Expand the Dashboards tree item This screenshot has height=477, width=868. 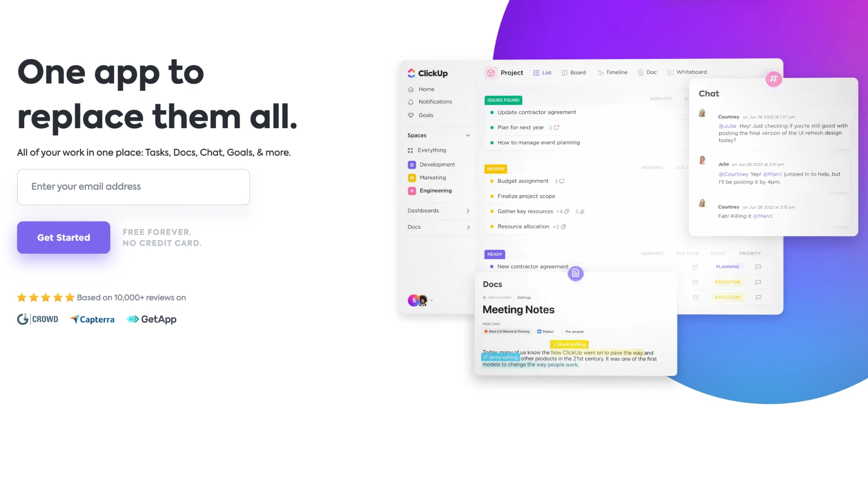468,210
